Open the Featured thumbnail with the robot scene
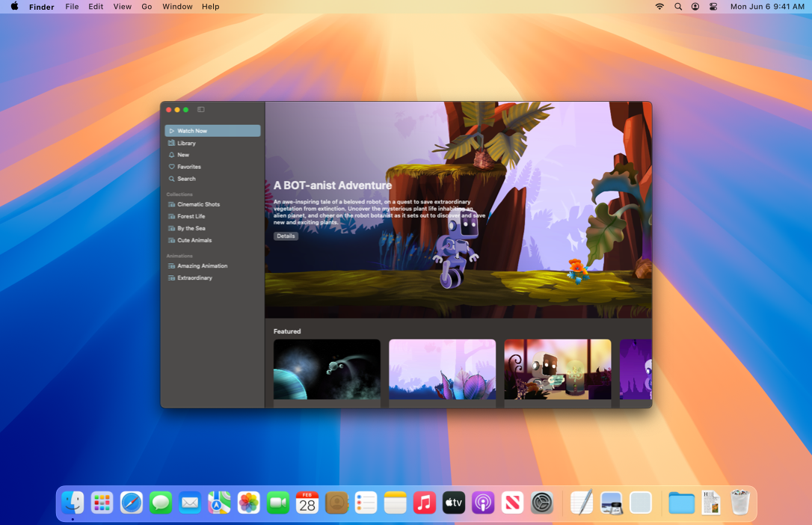 (x=557, y=370)
